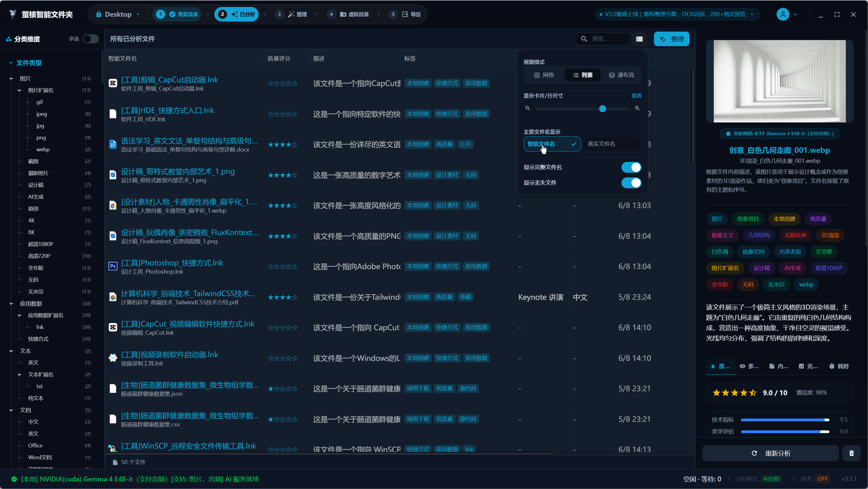
Task: Open the Desktop folder dropdown
Action: pyautogui.click(x=117, y=15)
